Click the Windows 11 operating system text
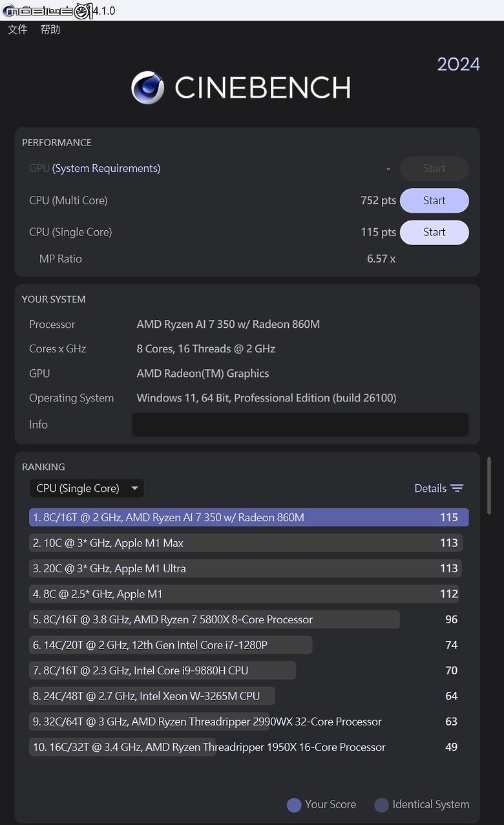504x825 pixels. [x=266, y=398]
